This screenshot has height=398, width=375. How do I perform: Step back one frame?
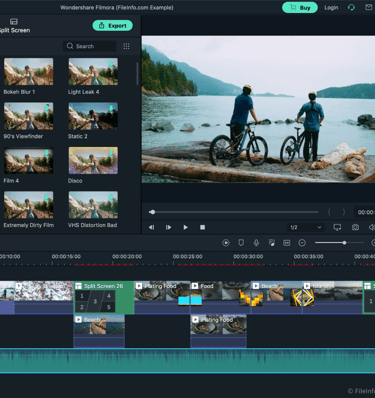point(151,227)
